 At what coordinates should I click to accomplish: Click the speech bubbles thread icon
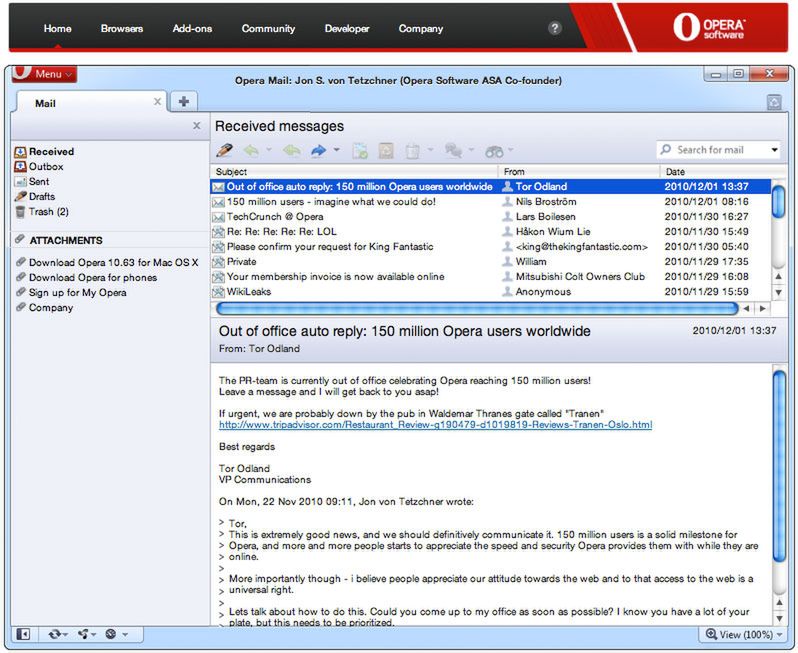click(x=453, y=150)
